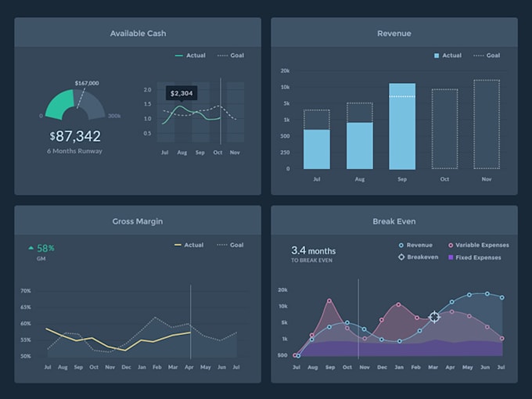Click the Nov label on Revenue axis
The height and width of the screenshot is (399, 532).
pos(487,179)
